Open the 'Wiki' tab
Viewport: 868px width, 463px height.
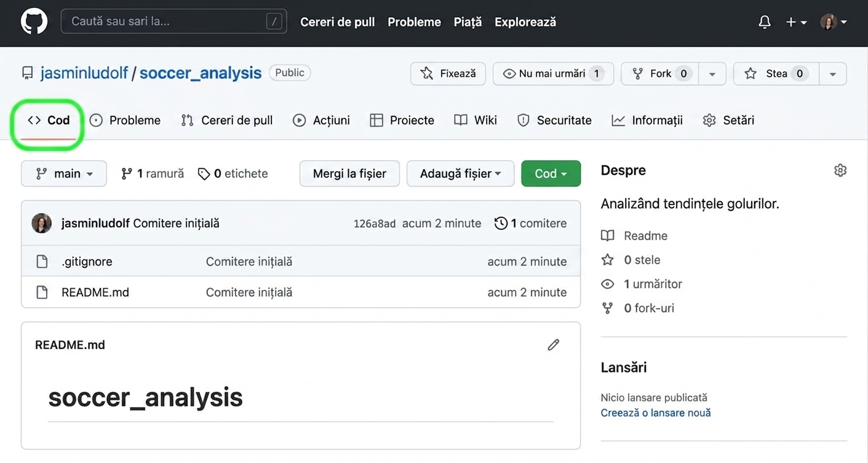pos(476,121)
